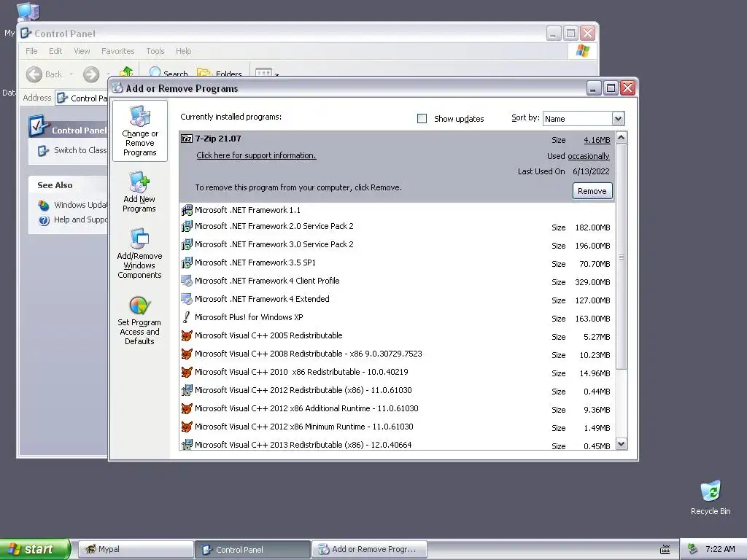Click the Up folder icon in Control Panel
The image size is (747, 560).
126,71
